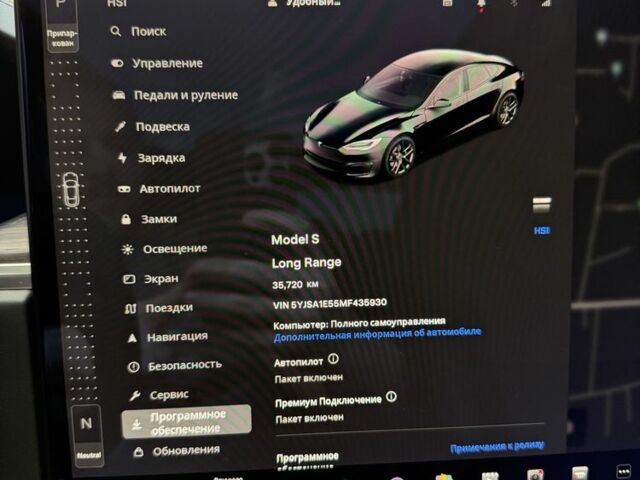Tap the notification bell icon in top bar
The image size is (640, 480).
click(482, 5)
